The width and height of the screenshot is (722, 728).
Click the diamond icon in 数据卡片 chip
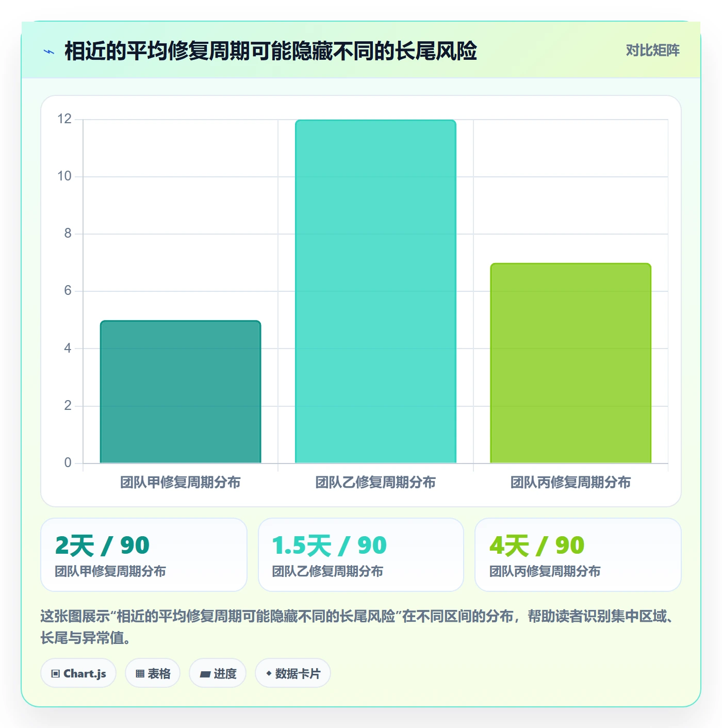click(x=269, y=673)
